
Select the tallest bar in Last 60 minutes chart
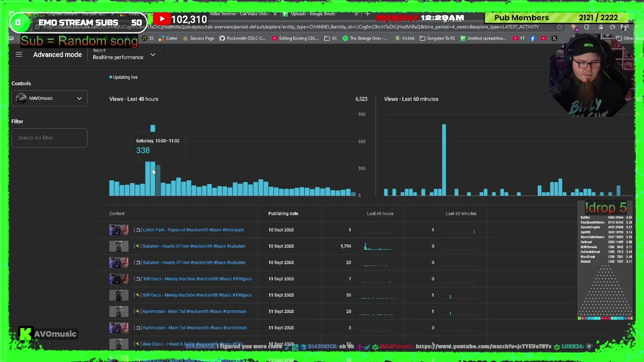pyautogui.click(x=444, y=160)
